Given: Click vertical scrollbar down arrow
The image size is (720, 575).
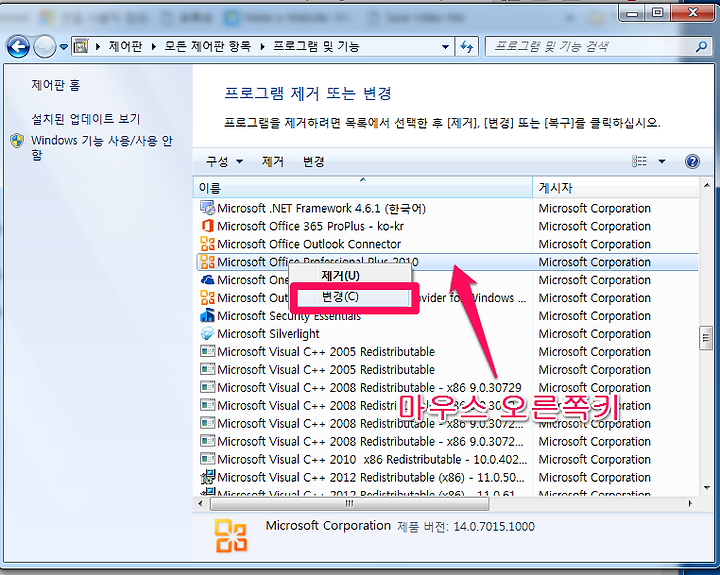Looking at the screenshot, I should pyautogui.click(x=707, y=488).
